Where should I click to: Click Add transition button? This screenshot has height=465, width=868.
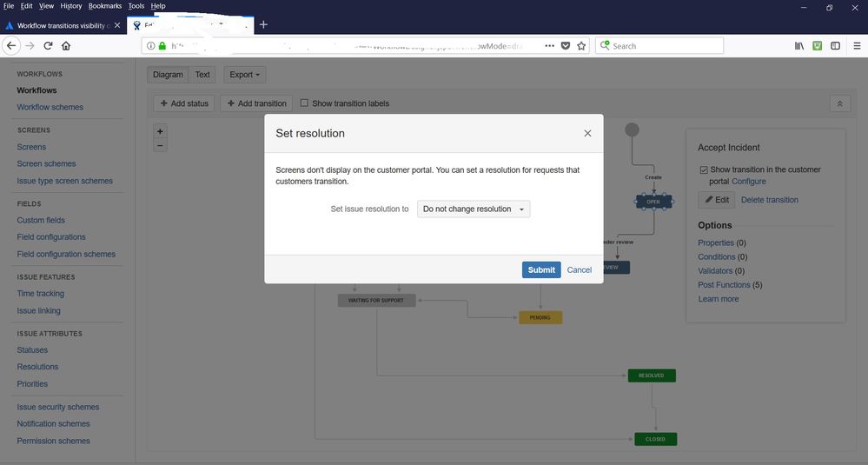pyautogui.click(x=256, y=103)
